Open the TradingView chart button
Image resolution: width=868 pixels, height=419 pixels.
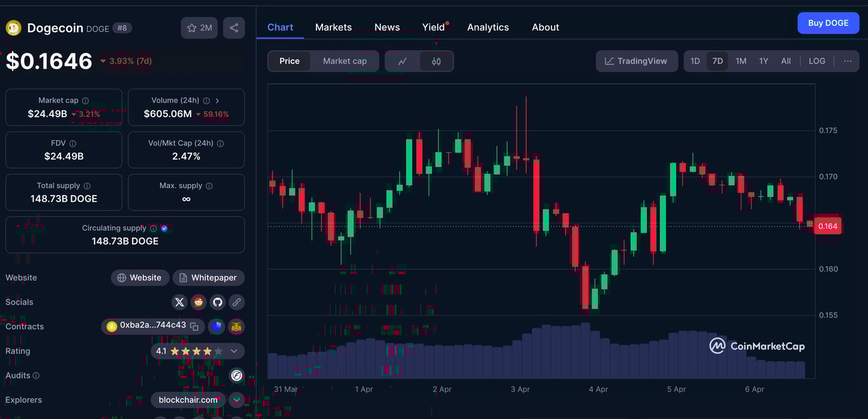tap(636, 61)
